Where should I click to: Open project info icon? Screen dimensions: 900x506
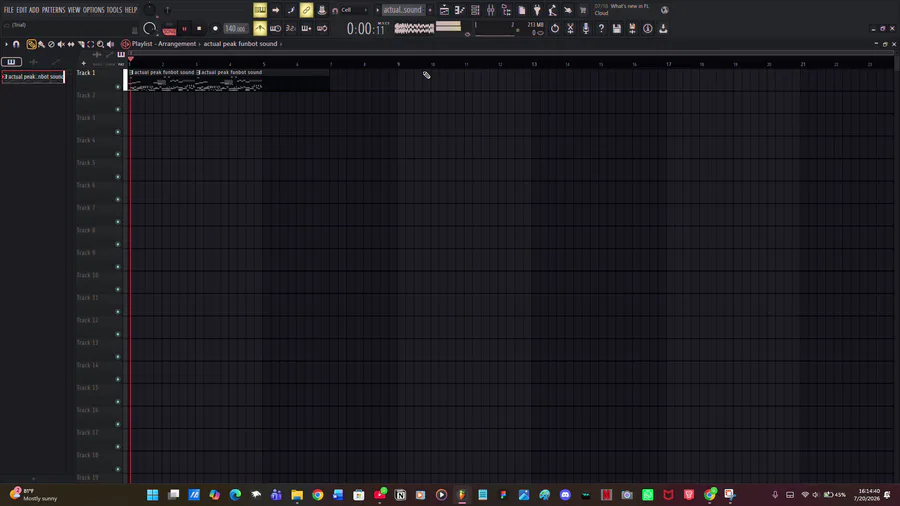pyautogui.click(x=648, y=28)
